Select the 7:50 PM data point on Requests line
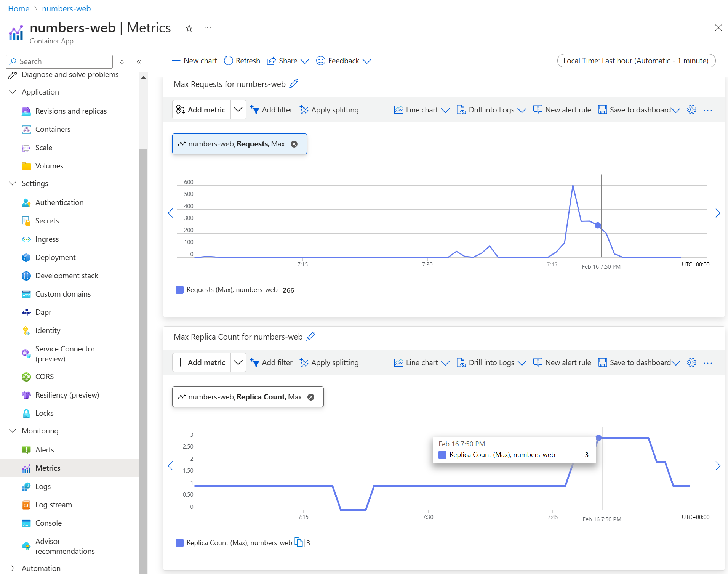The width and height of the screenshot is (728, 574). point(598,225)
